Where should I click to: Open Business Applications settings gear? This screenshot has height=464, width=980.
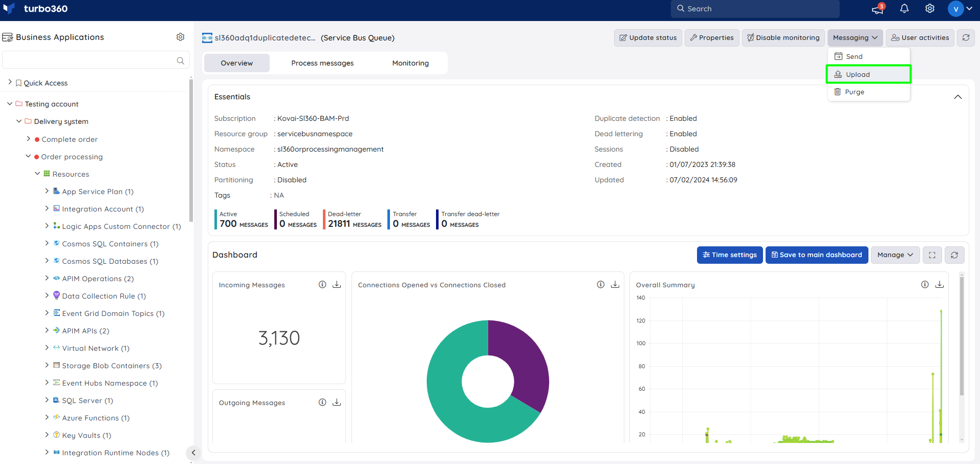(x=180, y=37)
